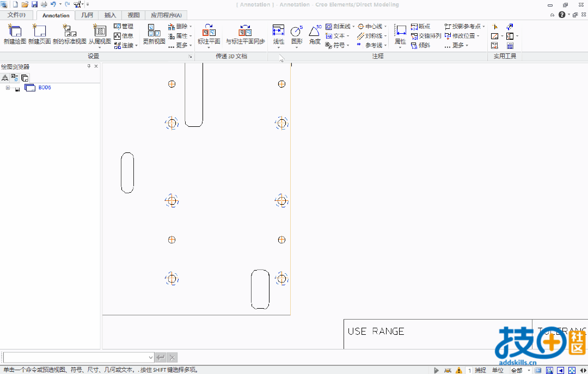The width and height of the screenshot is (588, 374).
Task: Click the 信息 (Info) tool
Action: pyautogui.click(x=124, y=35)
